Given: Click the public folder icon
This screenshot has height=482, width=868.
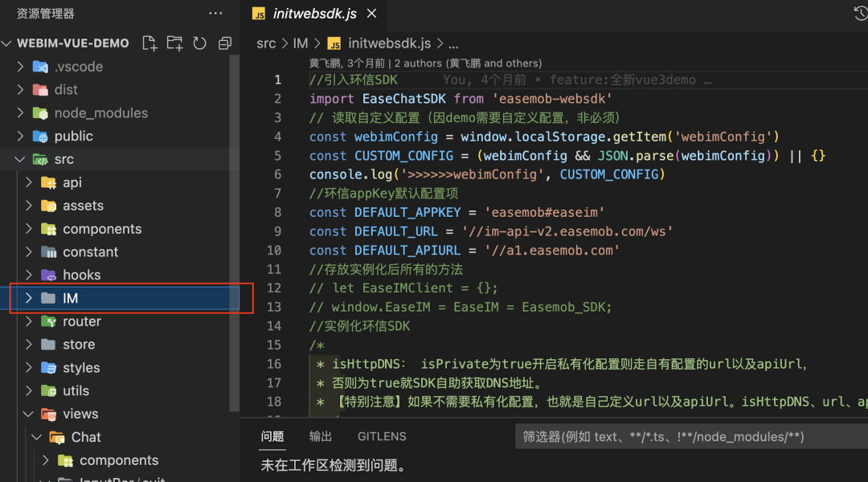Looking at the screenshot, I should (40, 136).
